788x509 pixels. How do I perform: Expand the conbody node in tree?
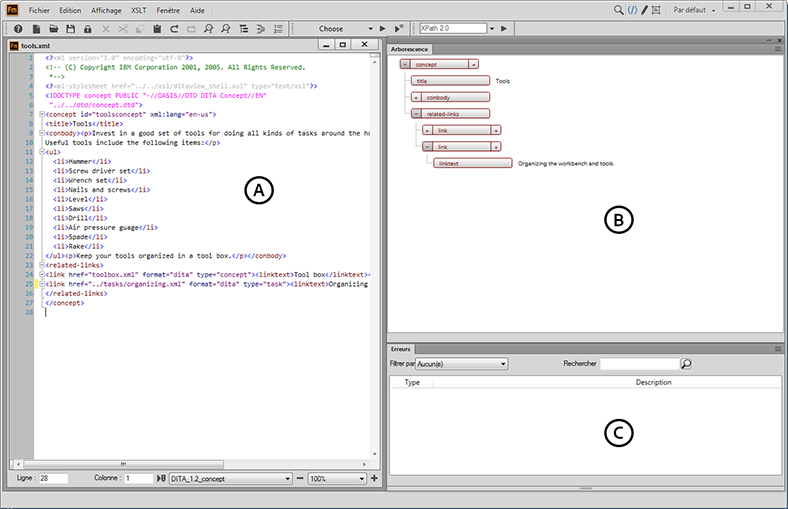416,97
